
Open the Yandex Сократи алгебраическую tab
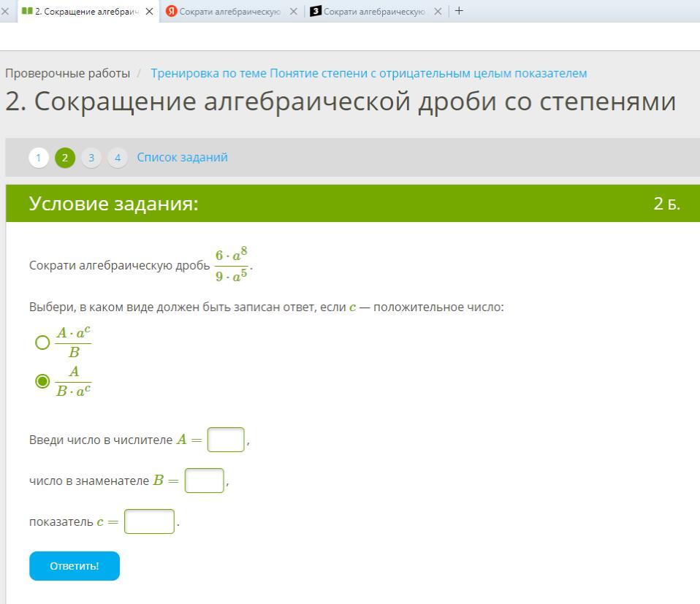click(x=229, y=12)
